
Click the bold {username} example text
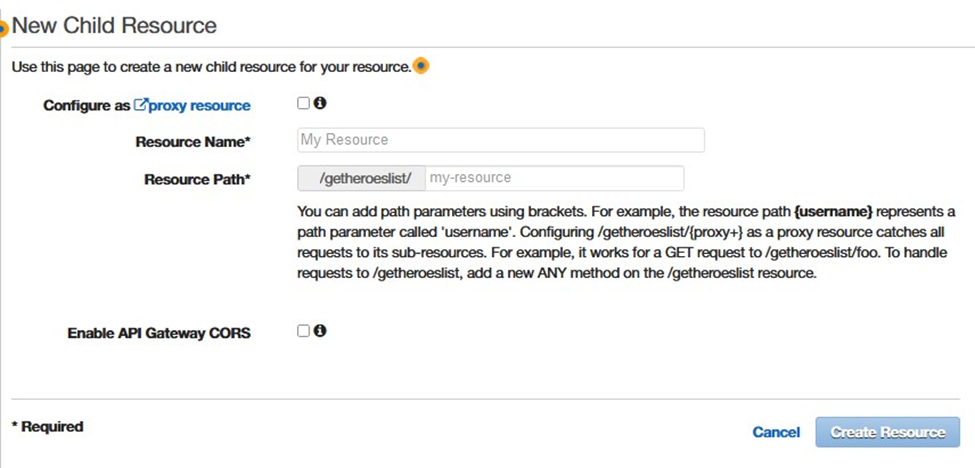833,212
